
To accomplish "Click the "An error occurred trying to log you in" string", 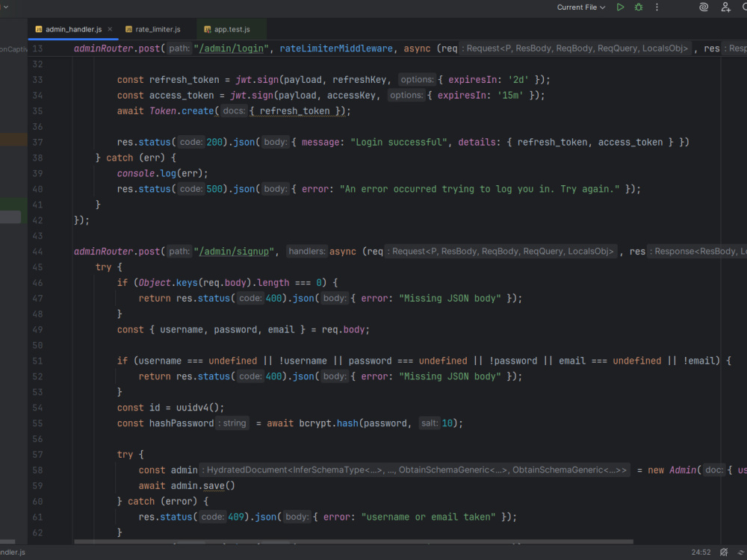I will pyautogui.click(x=480, y=189).
